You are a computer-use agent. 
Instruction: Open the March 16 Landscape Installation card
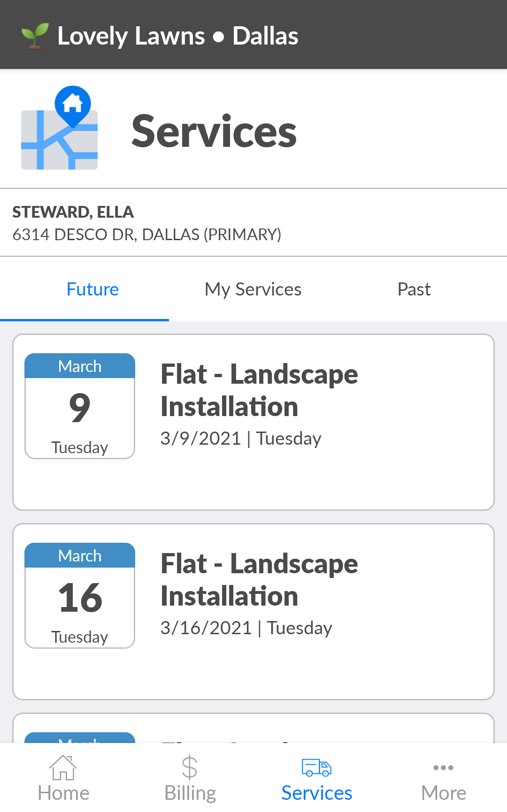253,612
